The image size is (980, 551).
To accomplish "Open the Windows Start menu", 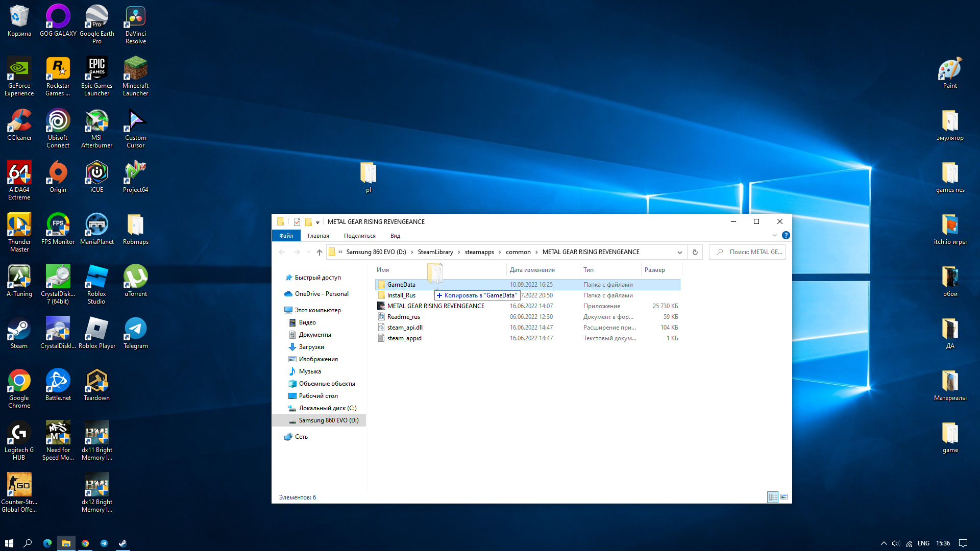I will 9,543.
